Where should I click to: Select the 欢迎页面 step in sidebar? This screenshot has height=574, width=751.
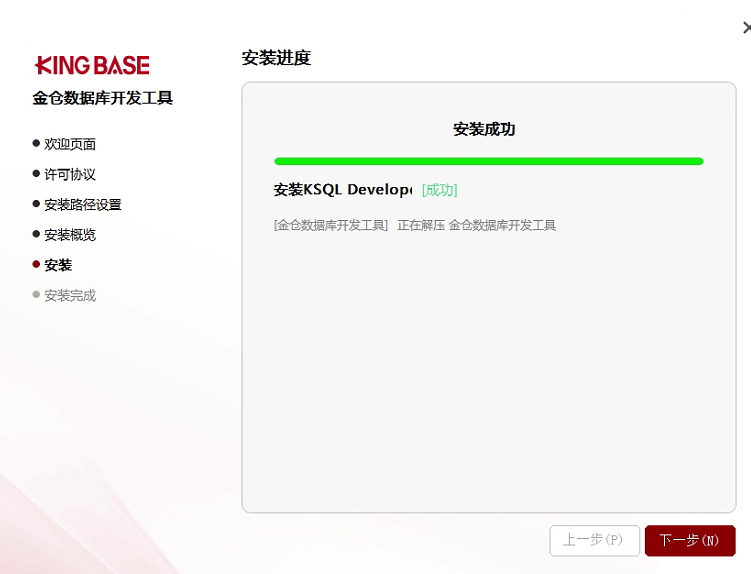[70, 144]
